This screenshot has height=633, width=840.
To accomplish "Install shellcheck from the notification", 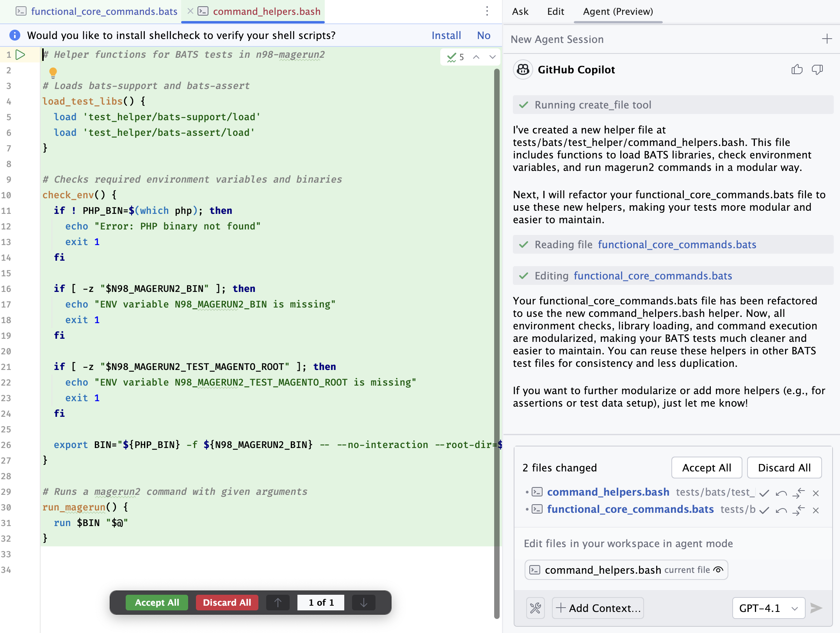I will [446, 36].
